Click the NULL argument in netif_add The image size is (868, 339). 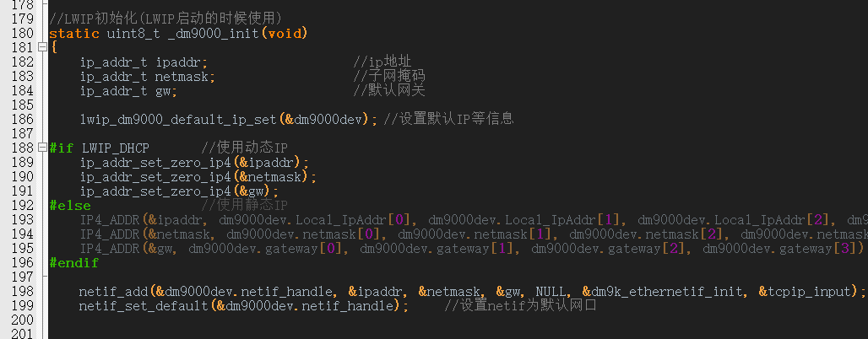pos(551,292)
